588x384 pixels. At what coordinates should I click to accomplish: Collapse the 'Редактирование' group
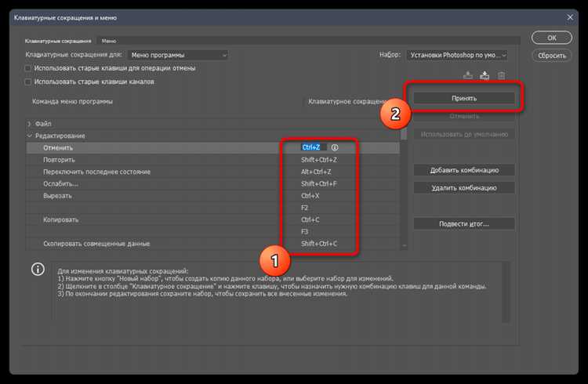pyautogui.click(x=29, y=136)
